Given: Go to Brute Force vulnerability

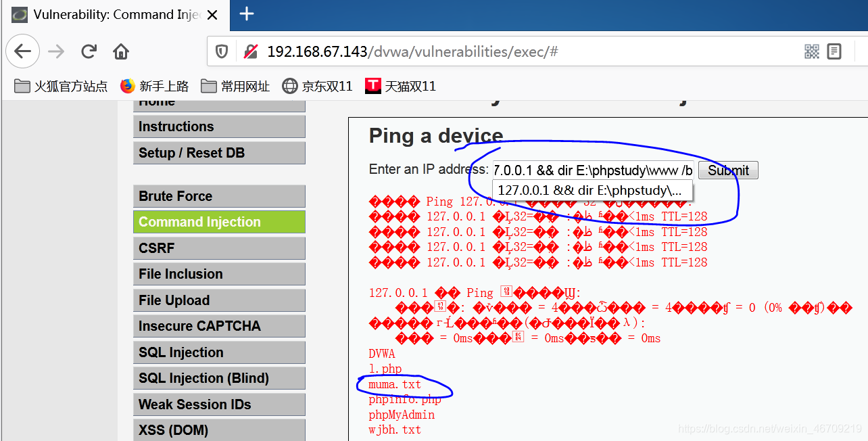Looking at the screenshot, I should (219, 196).
